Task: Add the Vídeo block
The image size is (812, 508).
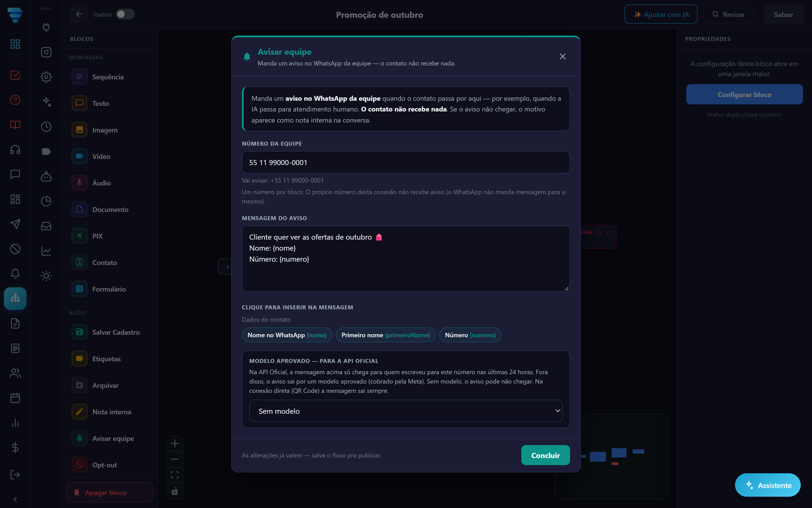Action: coord(109,156)
